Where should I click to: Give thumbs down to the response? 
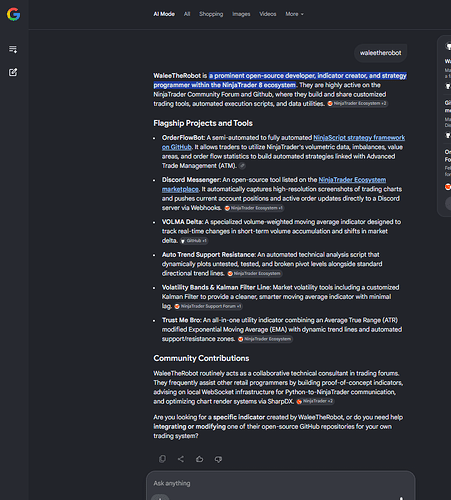218,459
